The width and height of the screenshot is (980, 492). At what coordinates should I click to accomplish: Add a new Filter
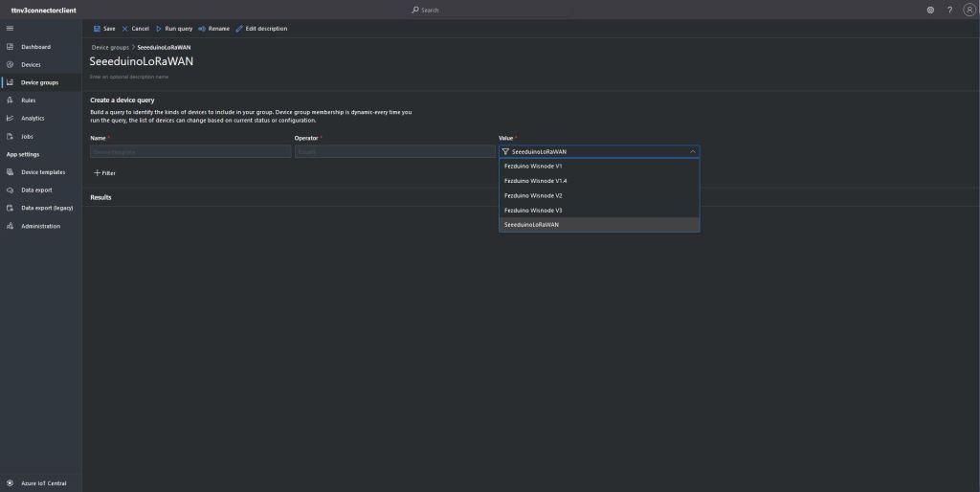(104, 173)
